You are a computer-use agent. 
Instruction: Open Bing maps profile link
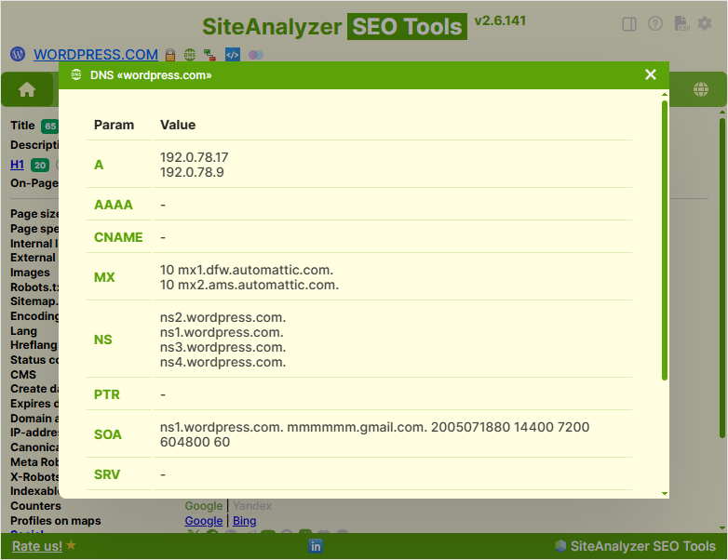(244, 521)
